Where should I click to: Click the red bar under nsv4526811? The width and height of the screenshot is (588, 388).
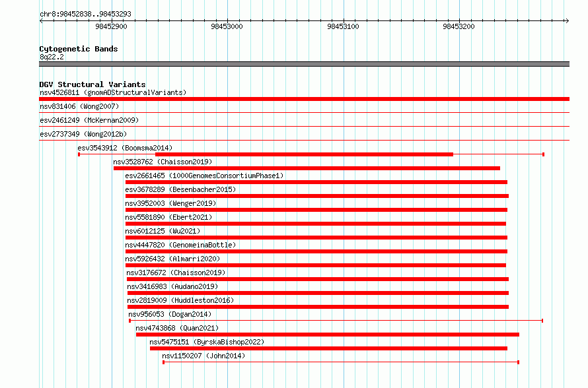(x=304, y=99)
